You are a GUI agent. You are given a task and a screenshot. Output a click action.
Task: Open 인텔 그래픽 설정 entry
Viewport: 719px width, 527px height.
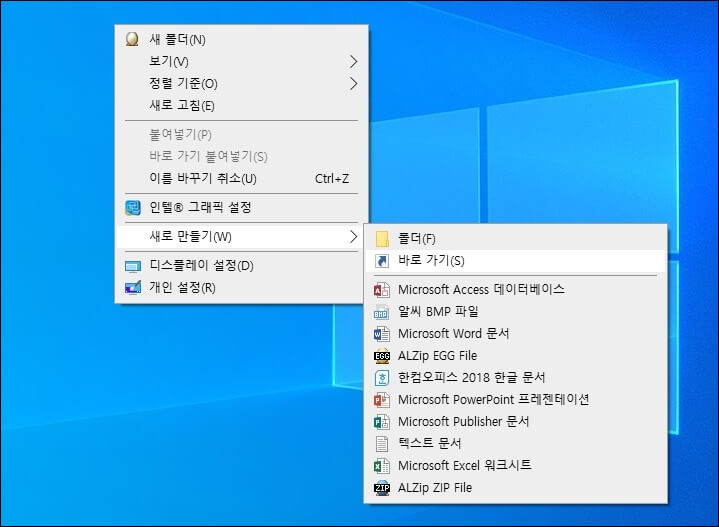point(242,208)
